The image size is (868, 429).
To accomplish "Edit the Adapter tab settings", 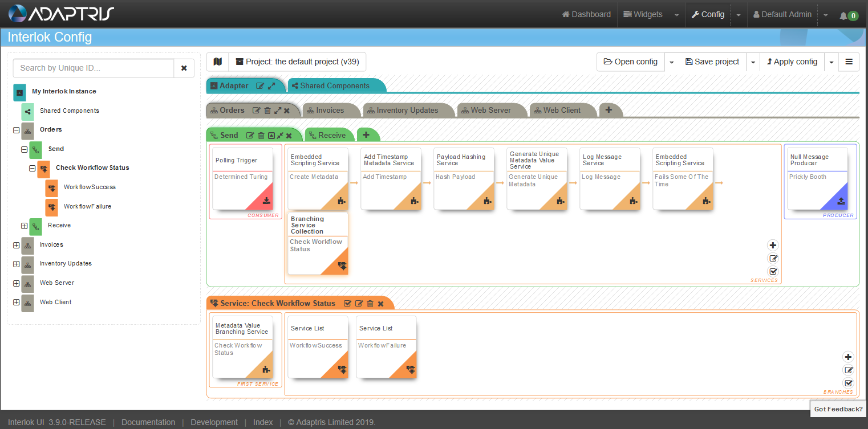I will [x=260, y=85].
